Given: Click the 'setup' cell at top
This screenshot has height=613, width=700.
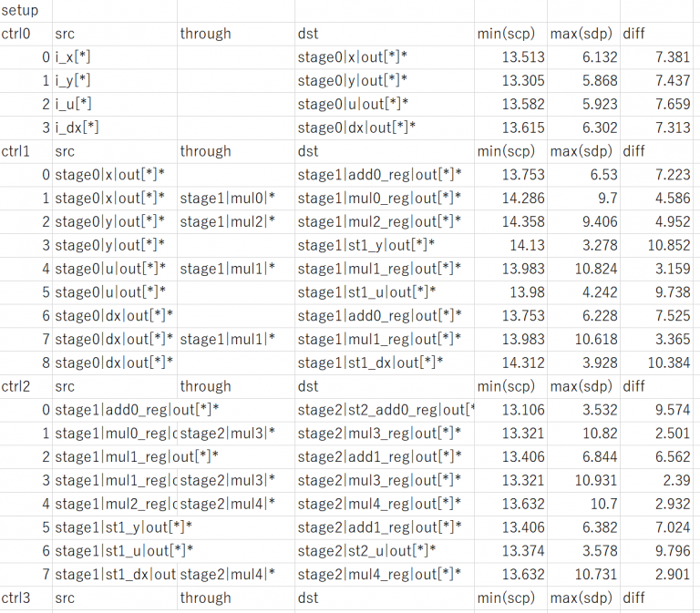Looking at the screenshot, I should pos(20,11).
